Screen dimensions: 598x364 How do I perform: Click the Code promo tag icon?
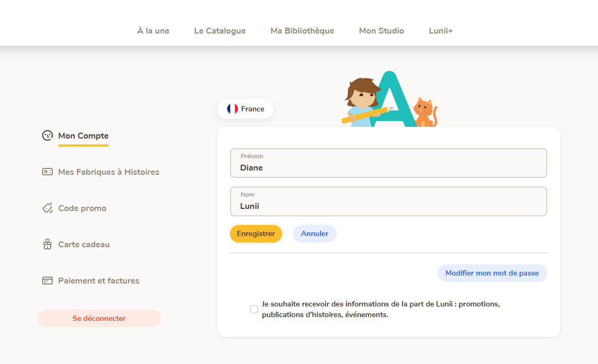tap(47, 208)
